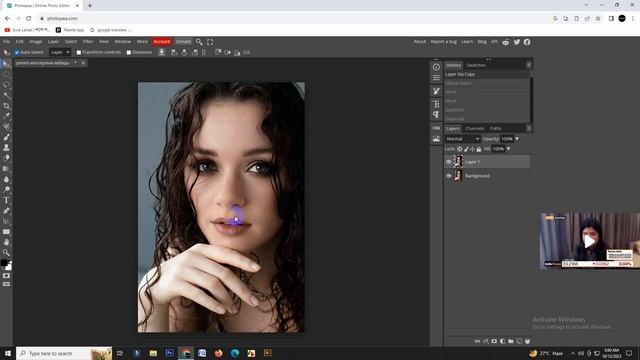The width and height of the screenshot is (640, 360).
Task: Open the Layers panel options menu
Action: coord(529,129)
